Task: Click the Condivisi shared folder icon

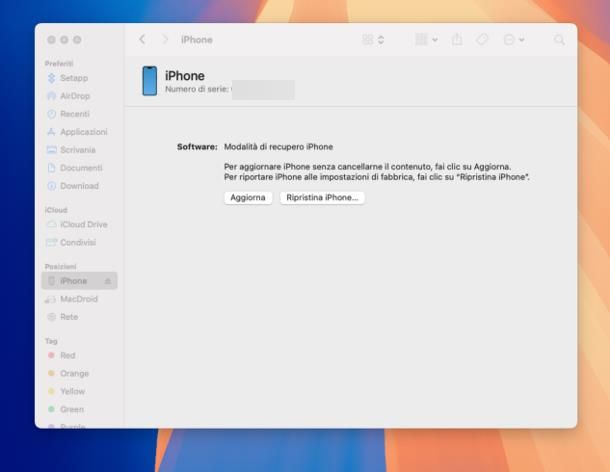Action: [x=51, y=242]
